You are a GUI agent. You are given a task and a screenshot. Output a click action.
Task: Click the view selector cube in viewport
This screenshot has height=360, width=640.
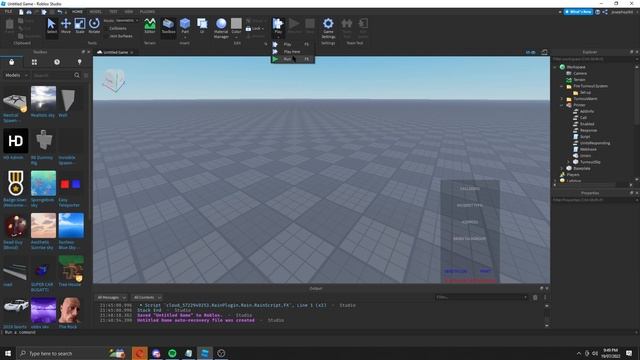[114, 80]
